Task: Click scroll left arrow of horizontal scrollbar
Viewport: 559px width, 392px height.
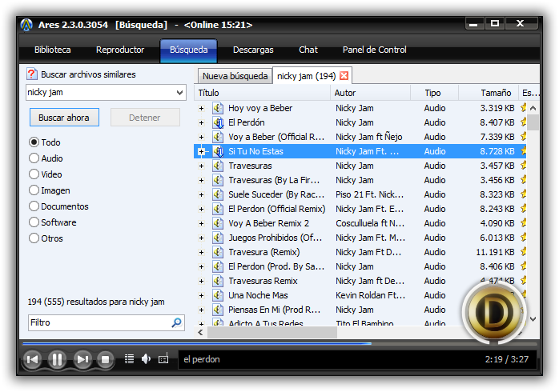Action: [201, 333]
